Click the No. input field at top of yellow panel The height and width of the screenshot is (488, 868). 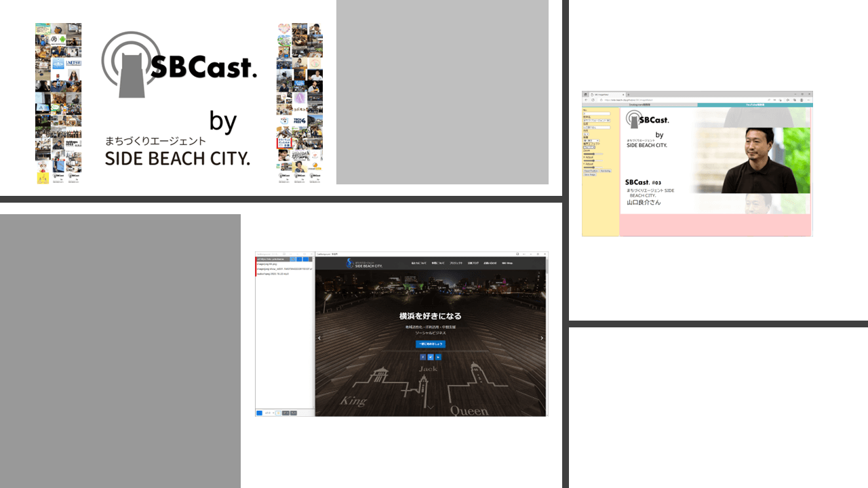597,113
